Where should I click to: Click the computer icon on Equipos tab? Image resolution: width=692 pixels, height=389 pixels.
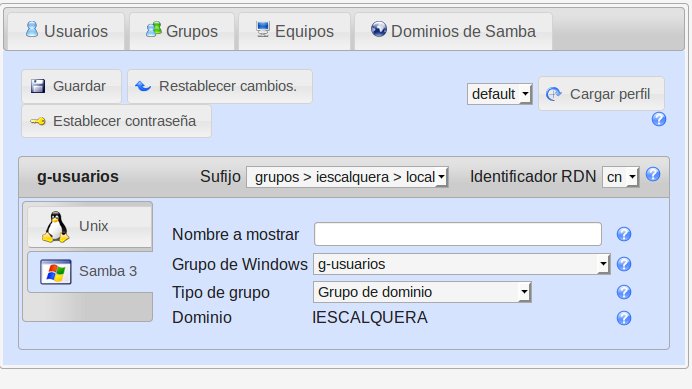(x=263, y=29)
